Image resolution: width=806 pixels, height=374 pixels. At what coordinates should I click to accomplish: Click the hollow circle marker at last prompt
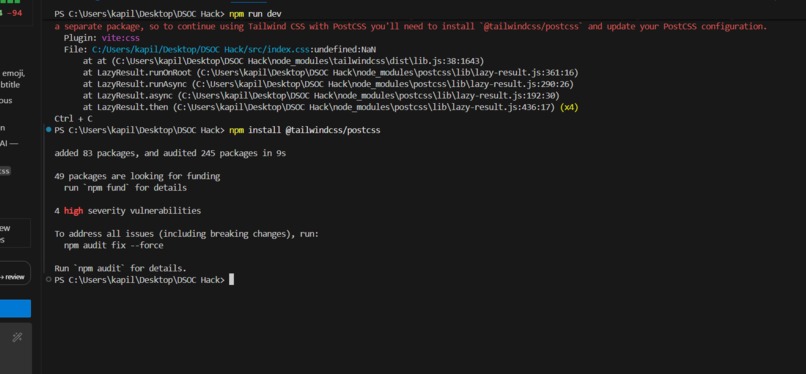[48, 279]
